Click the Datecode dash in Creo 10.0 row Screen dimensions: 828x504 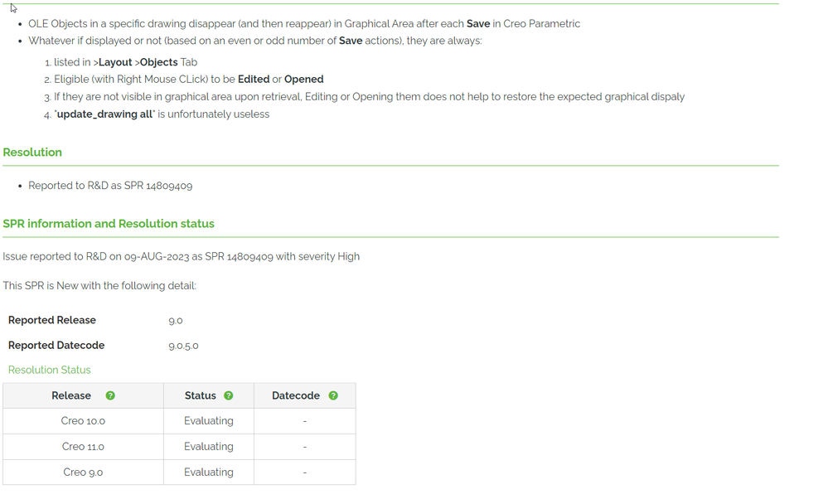pyautogui.click(x=305, y=421)
